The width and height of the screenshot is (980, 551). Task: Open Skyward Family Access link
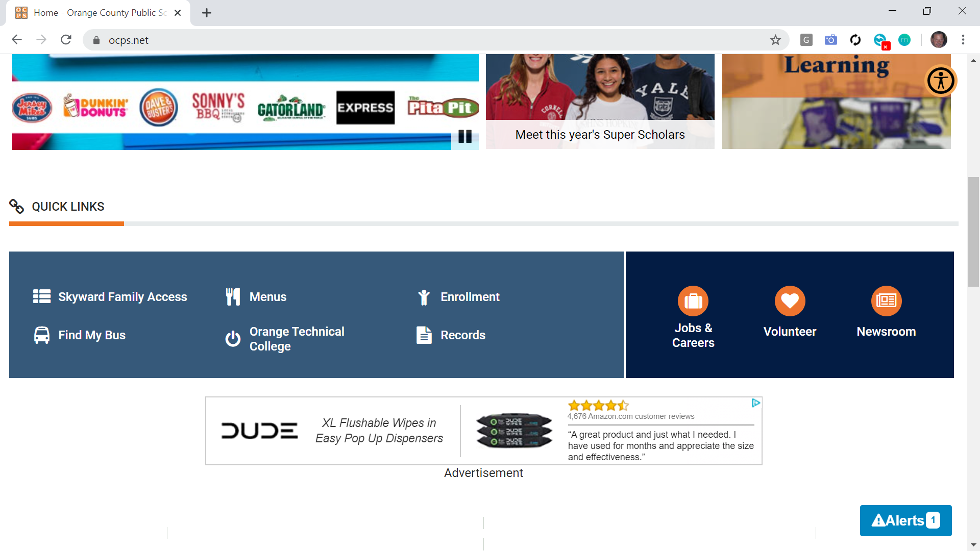pyautogui.click(x=122, y=297)
